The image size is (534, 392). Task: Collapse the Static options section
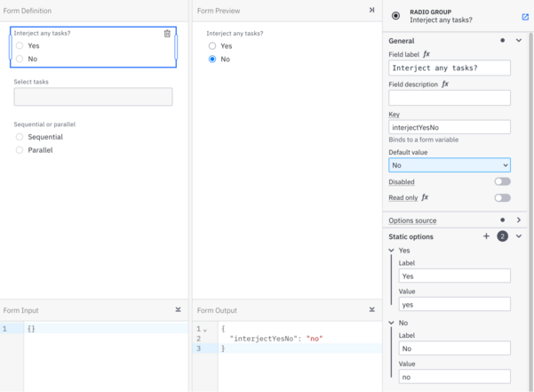click(x=518, y=236)
